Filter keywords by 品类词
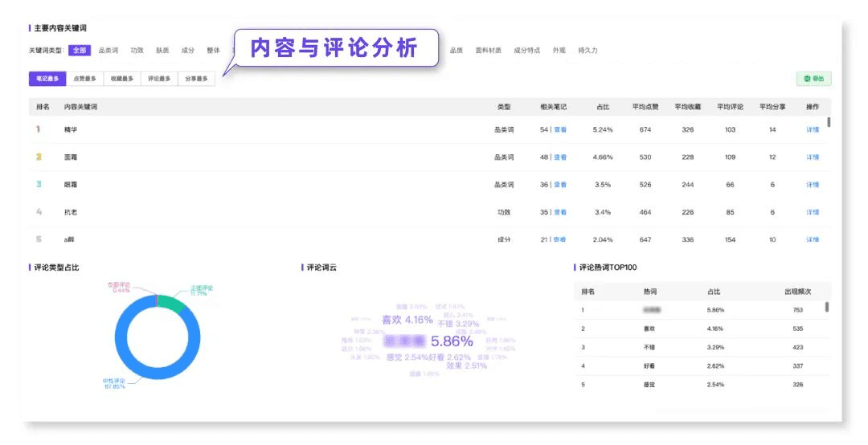This screenshot has width=868, height=445. click(108, 51)
